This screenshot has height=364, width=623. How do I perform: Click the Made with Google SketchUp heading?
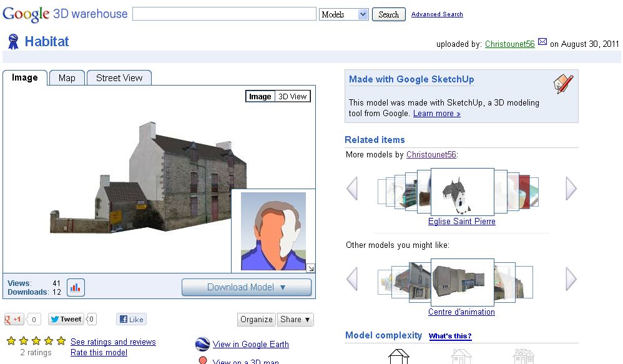(411, 79)
